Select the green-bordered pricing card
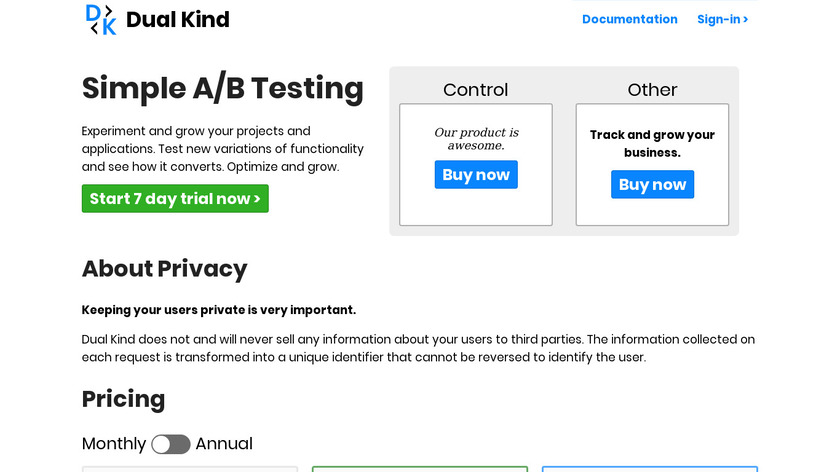 (420, 468)
